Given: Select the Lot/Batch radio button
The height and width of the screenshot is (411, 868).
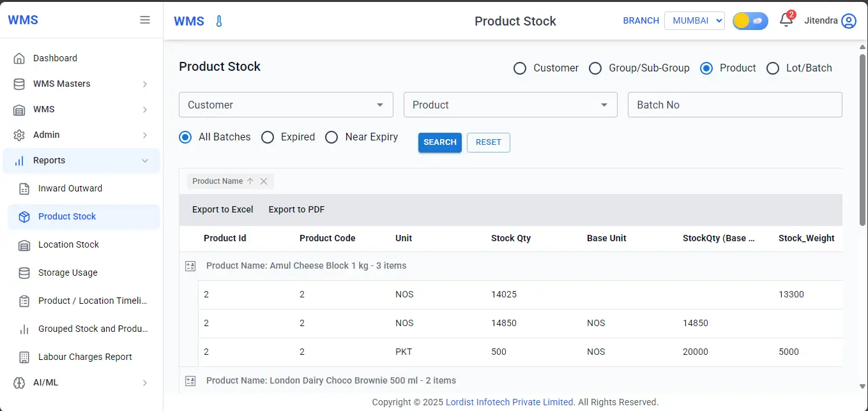Looking at the screenshot, I should pyautogui.click(x=773, y=68).
